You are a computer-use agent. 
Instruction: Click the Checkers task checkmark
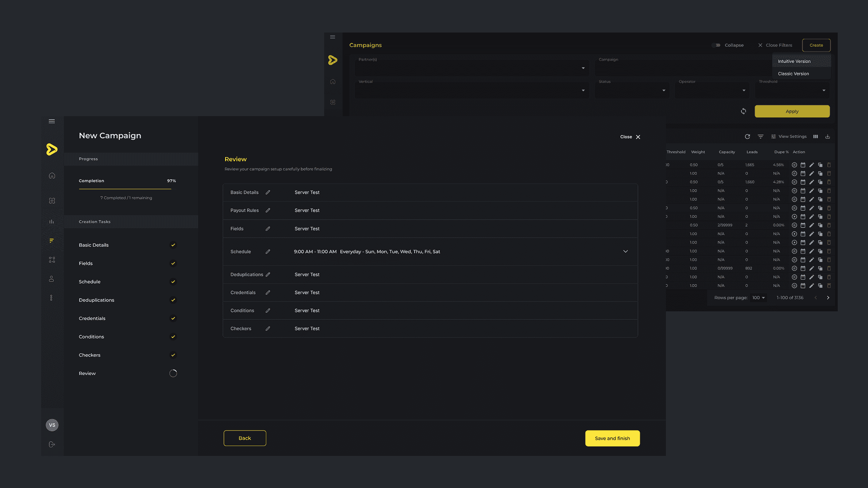pyautogui.click(x=173, y=355)
